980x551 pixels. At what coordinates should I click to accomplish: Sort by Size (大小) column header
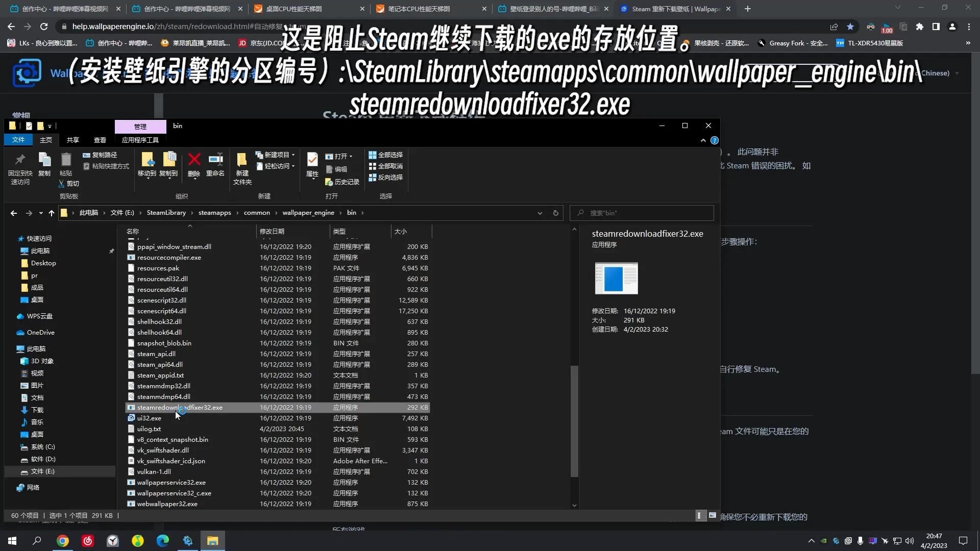(x=411, y=232)
